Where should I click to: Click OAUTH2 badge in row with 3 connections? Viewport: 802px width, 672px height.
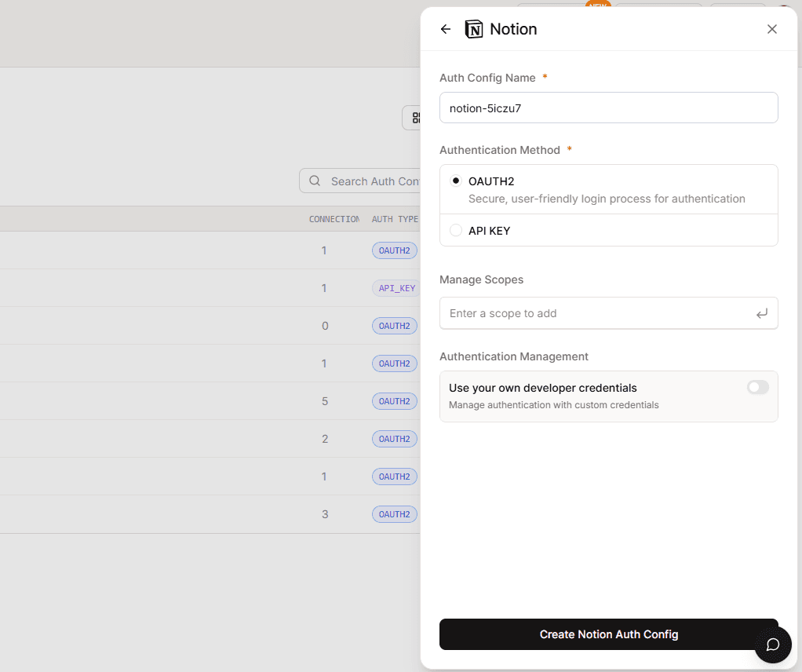(395, 514)
